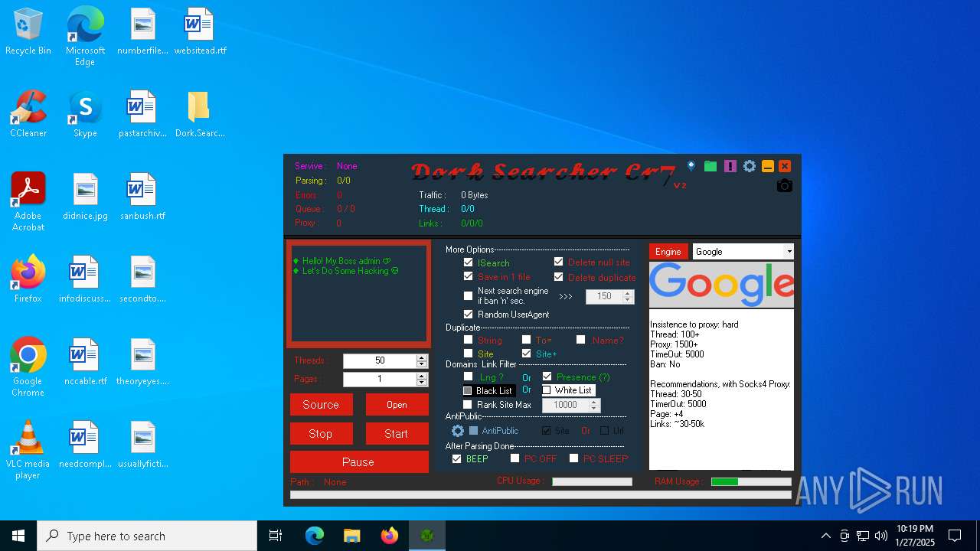This screenshot has width=980, height=551.
Task: Enable PC SLEEP after parsing
Action: click(573, 458)
